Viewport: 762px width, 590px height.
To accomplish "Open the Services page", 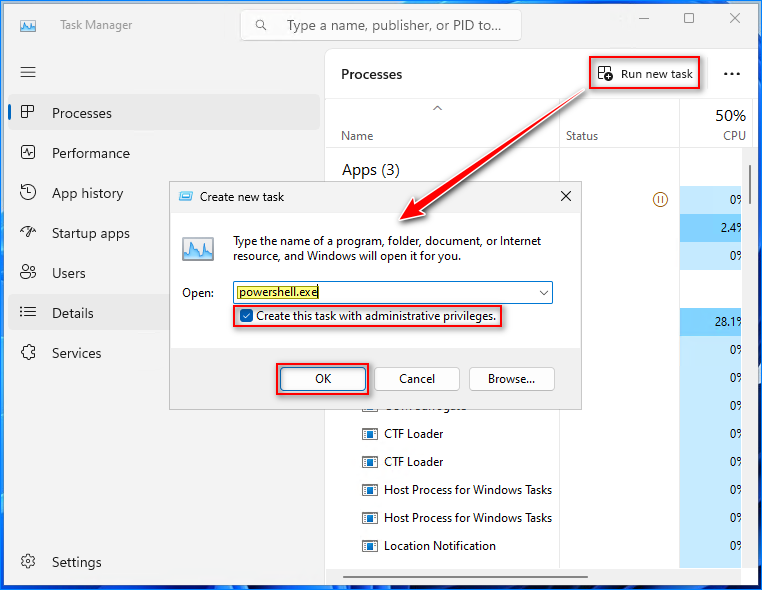I will coord(87,353).
